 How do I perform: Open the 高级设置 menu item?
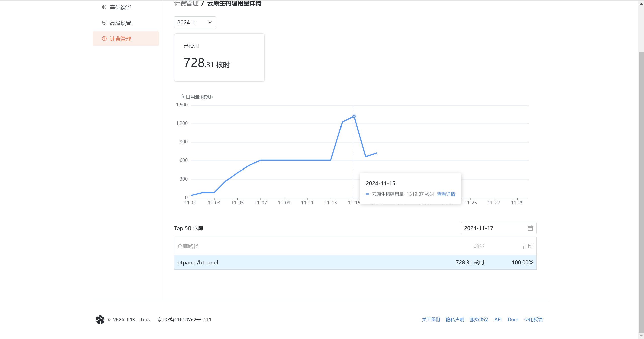121,23
